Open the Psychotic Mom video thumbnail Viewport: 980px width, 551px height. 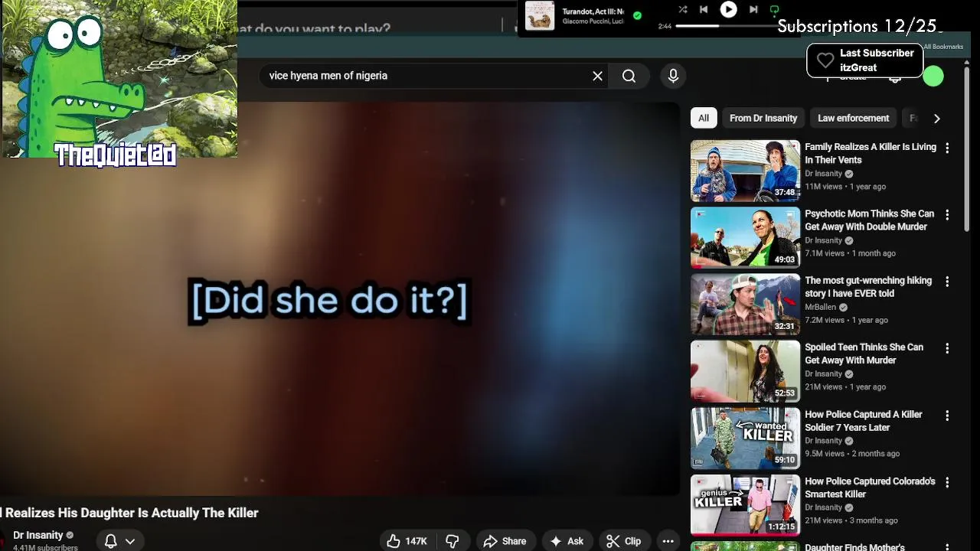pyautogui.click(x=745, y=237)
